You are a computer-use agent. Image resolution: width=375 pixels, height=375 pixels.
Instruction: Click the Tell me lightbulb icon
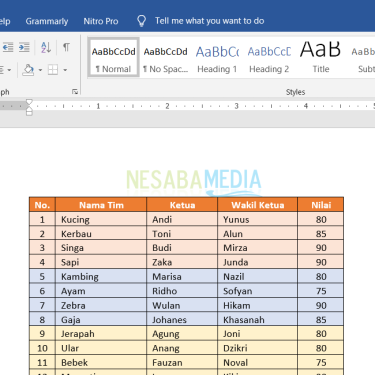142,21
